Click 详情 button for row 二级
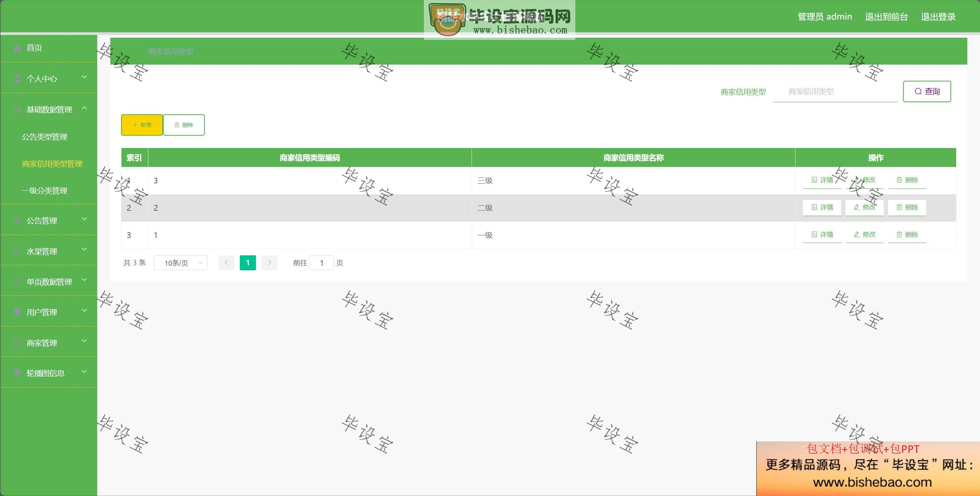Image resolution: width=980 pixels, height=496 pixels. pyautogui.click(x=822, y=208)
